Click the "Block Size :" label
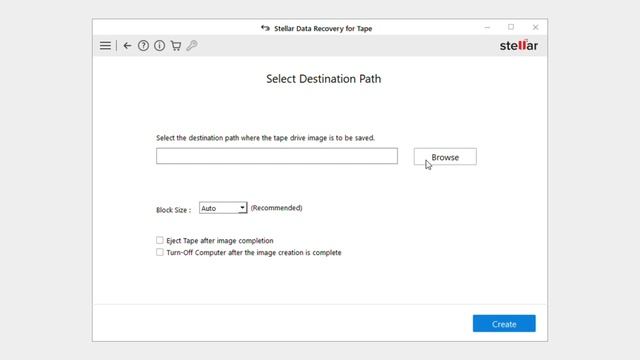The image size is (640, 360). click(x=173, y=210)
